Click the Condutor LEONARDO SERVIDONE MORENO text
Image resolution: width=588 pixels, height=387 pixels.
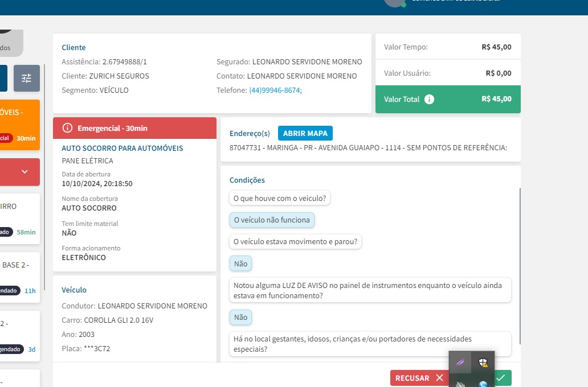coord(134,306)
